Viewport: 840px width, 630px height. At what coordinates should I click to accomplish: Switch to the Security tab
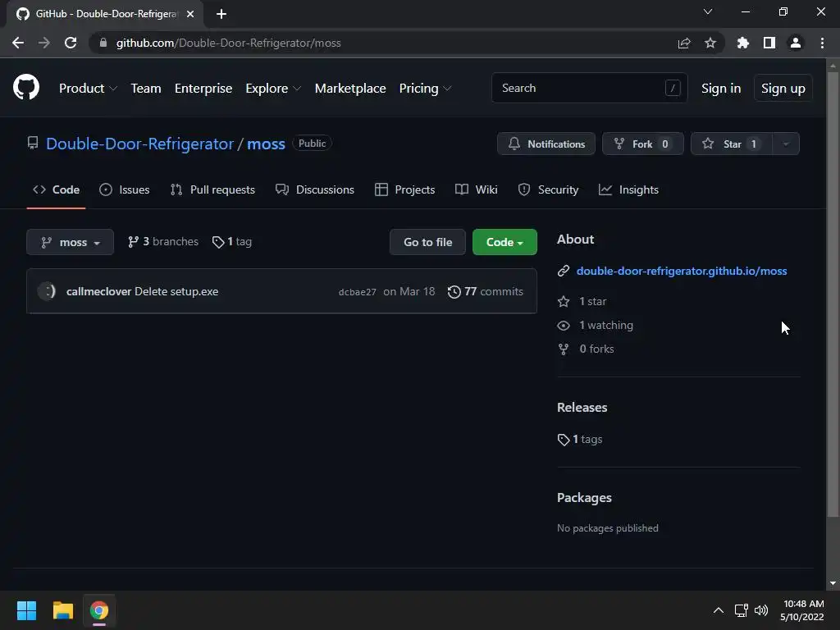coord(548,189)
